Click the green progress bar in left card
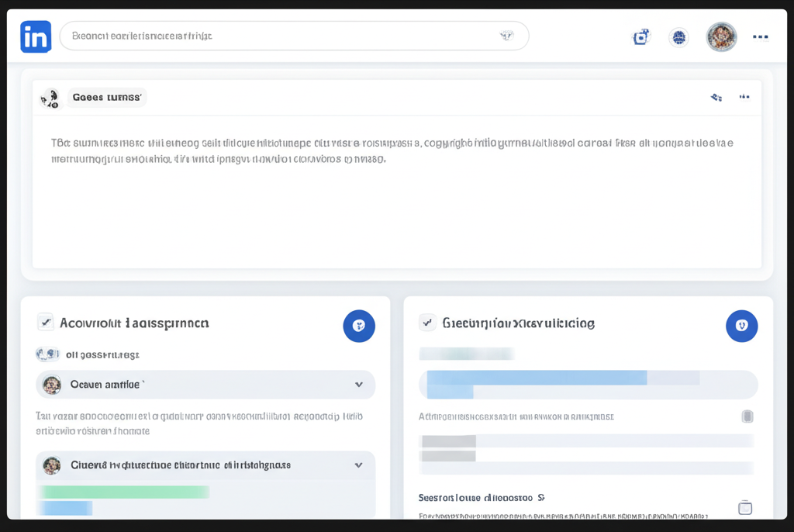Image resolution: width=794 pixels, height=532 pixels. click(123, 492)
